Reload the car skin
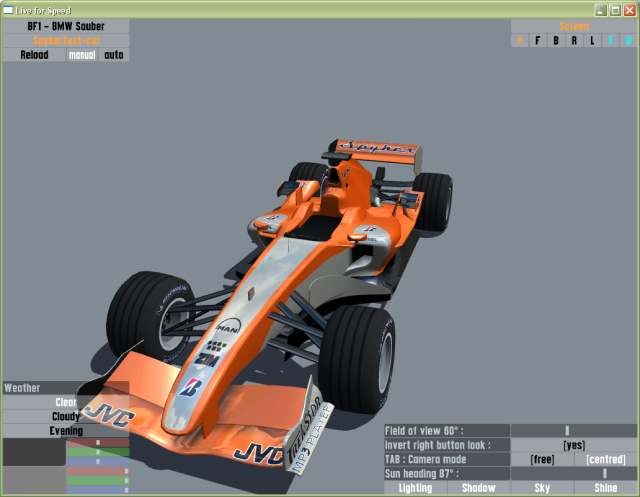Viewport: 640px width, 497px height. pos(34,55)
